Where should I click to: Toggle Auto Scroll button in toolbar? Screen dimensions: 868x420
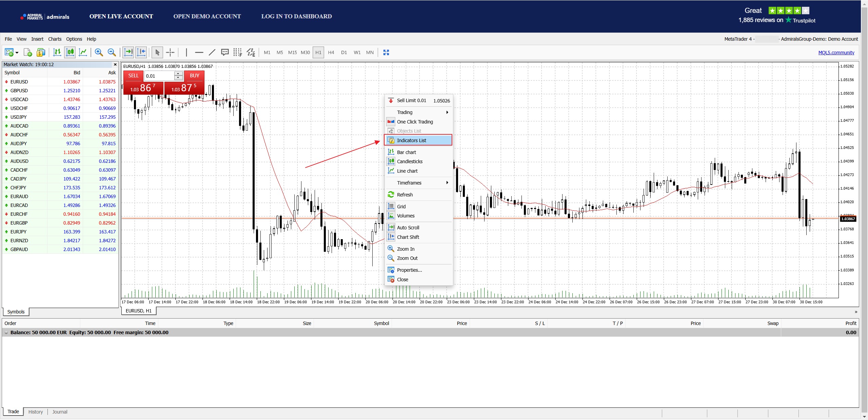[129, 53]
